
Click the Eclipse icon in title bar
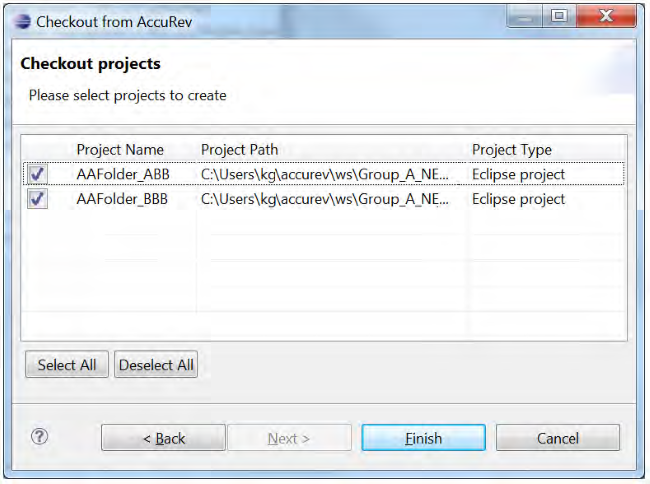click(x=23, y=20)
